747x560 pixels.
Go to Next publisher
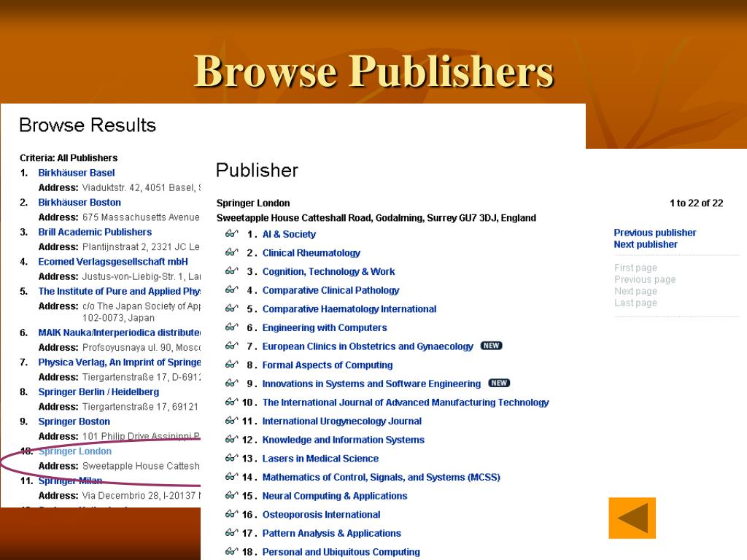pos(646,244)
